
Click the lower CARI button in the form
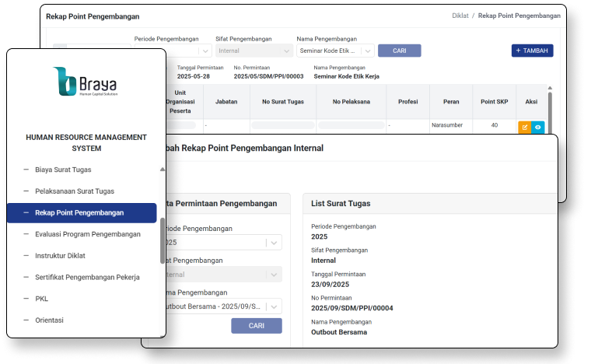tap(256, 326)
